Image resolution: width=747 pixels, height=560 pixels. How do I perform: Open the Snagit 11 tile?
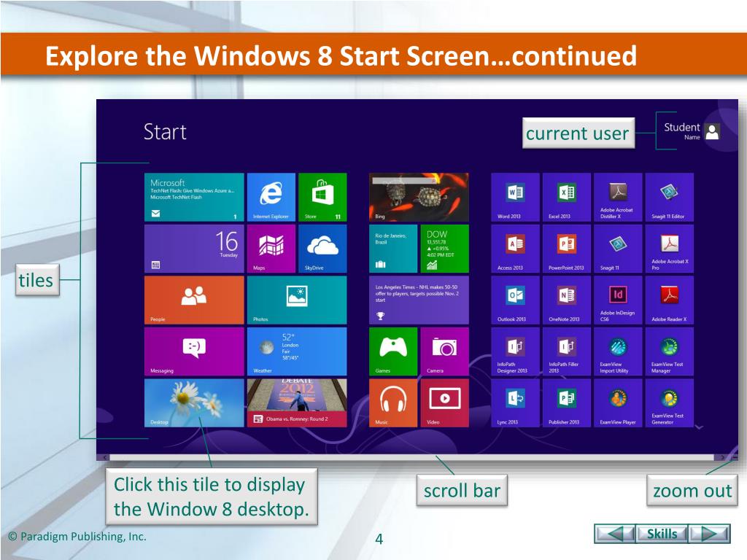pyautogui.click(x=618, y=249)
